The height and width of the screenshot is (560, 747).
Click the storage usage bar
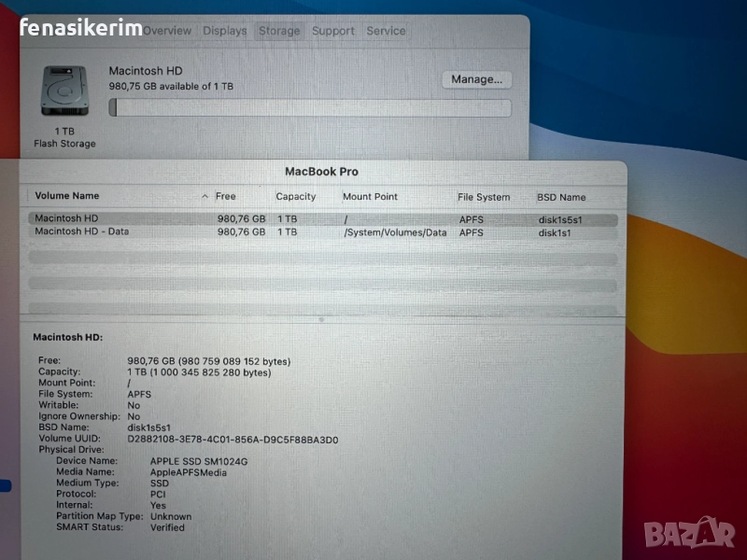(x=310, y=108)
